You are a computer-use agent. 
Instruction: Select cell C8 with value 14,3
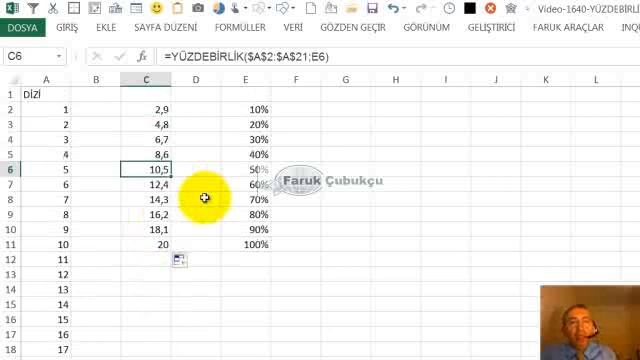146,200
